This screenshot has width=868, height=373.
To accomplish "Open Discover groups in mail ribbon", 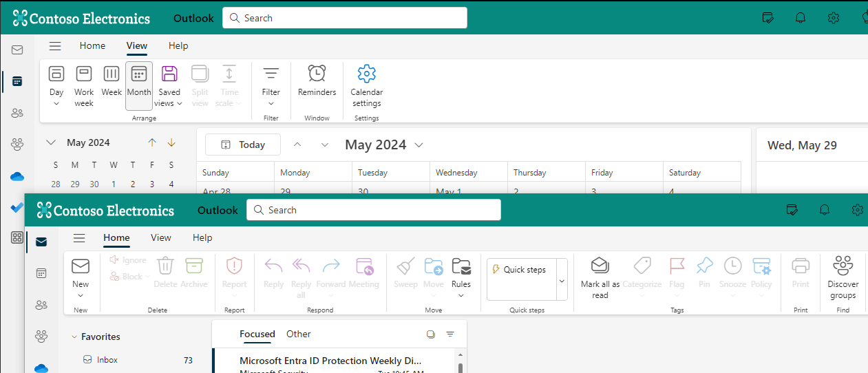I will [x=843, y=278].
